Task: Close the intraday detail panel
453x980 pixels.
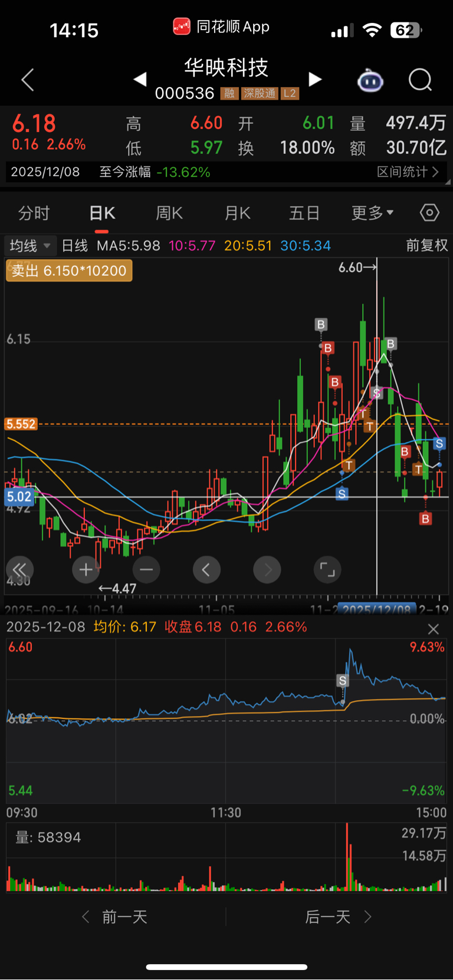Action: point(434,629)
